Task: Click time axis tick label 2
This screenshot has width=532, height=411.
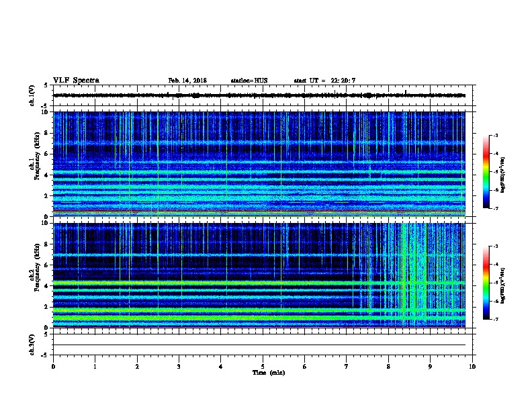Action: [137, 367]
